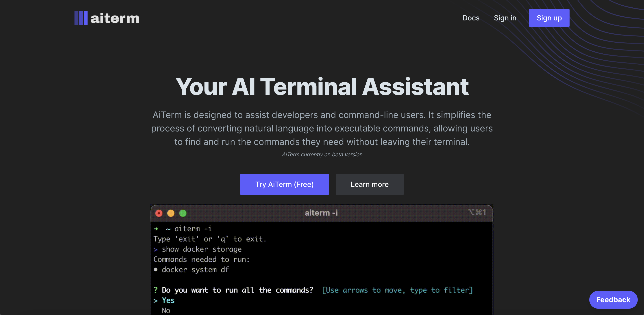The height and width of the screenshot is (315, 644).
Task: Click the 'Learn more' button
Action: click(370, 184)
